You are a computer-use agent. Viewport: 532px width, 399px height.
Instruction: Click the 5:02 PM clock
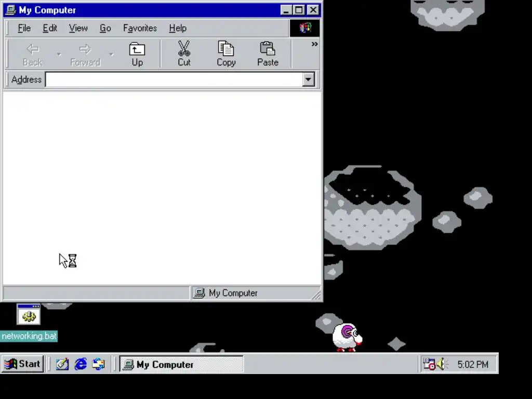click(473, 364)
